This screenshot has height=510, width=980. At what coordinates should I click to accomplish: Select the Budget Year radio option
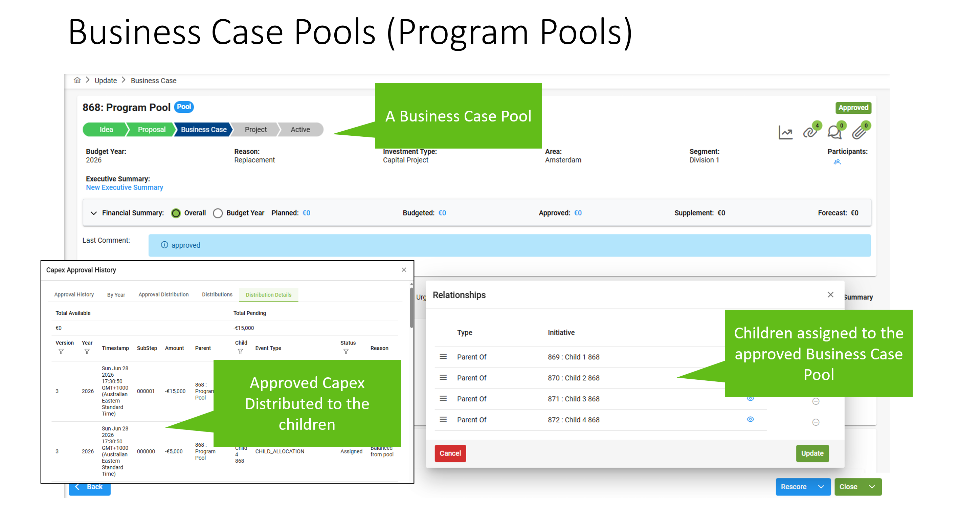tap(218, 213)
